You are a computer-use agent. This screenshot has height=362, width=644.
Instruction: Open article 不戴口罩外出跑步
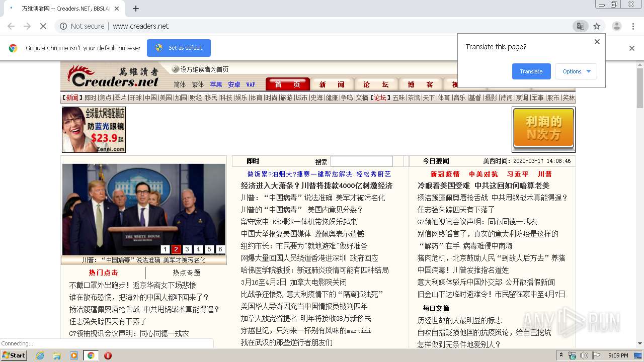pos(132,285)
